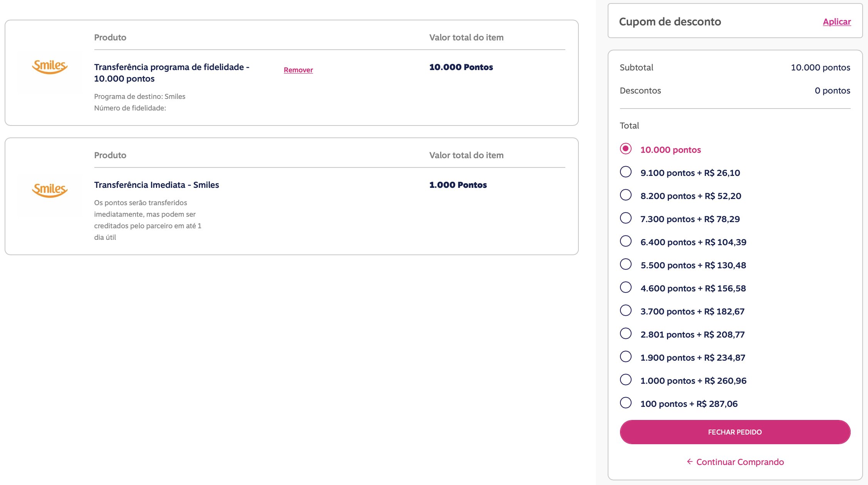Click Transferência programa de fidelidade product title
This screenshot has width=868, height=485.
[172, 73]
